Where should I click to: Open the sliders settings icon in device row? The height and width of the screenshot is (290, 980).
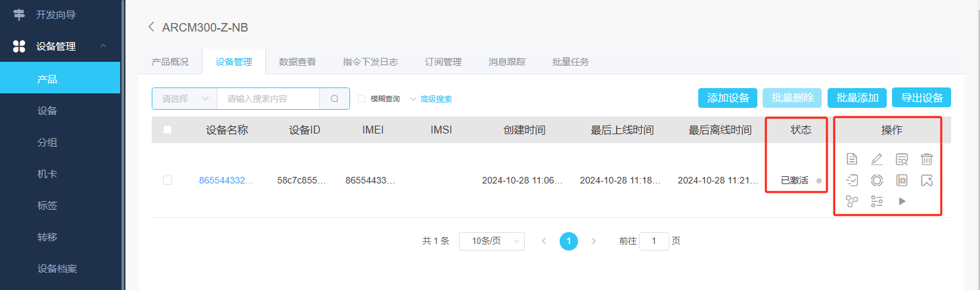tap(877, 201)
